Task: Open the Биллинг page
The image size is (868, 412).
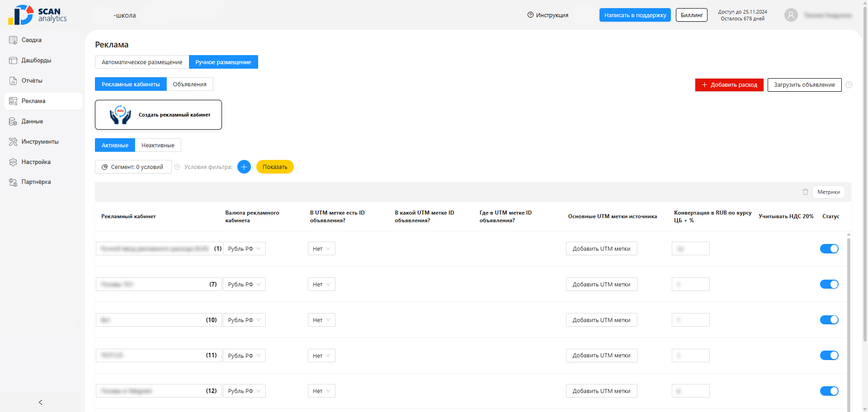Action: (692, 15)
